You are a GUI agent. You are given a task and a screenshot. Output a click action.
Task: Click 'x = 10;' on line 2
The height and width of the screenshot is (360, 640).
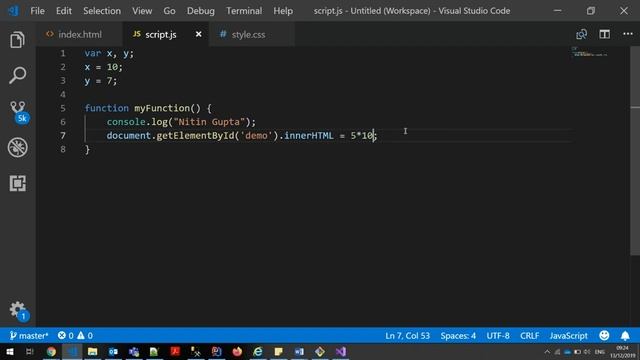(x=104, y=67)
